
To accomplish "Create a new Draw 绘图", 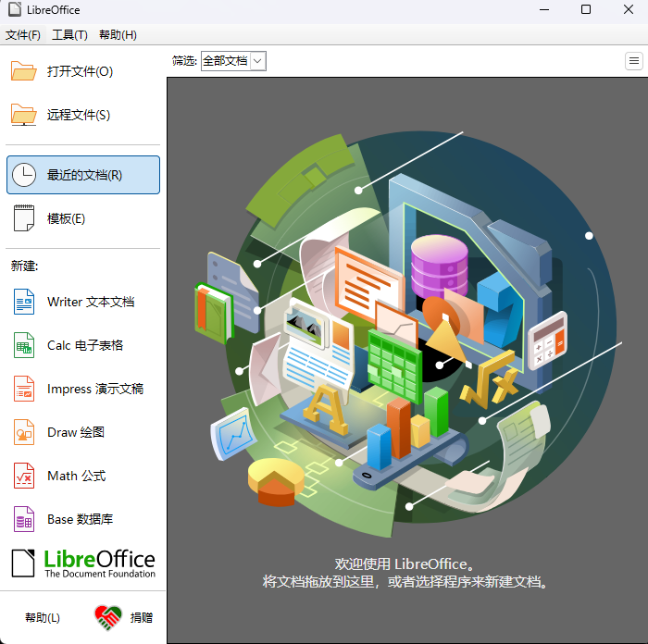I will click(x=82, y=432).
